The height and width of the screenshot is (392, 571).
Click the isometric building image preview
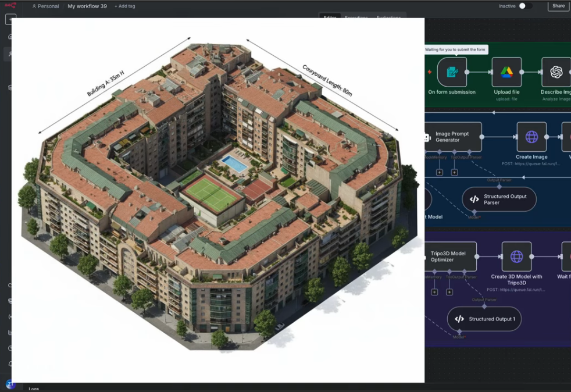[218, 200]
